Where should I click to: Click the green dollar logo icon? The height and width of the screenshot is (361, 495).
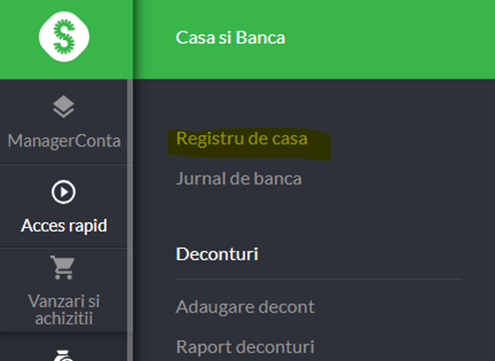pos(64,37)
